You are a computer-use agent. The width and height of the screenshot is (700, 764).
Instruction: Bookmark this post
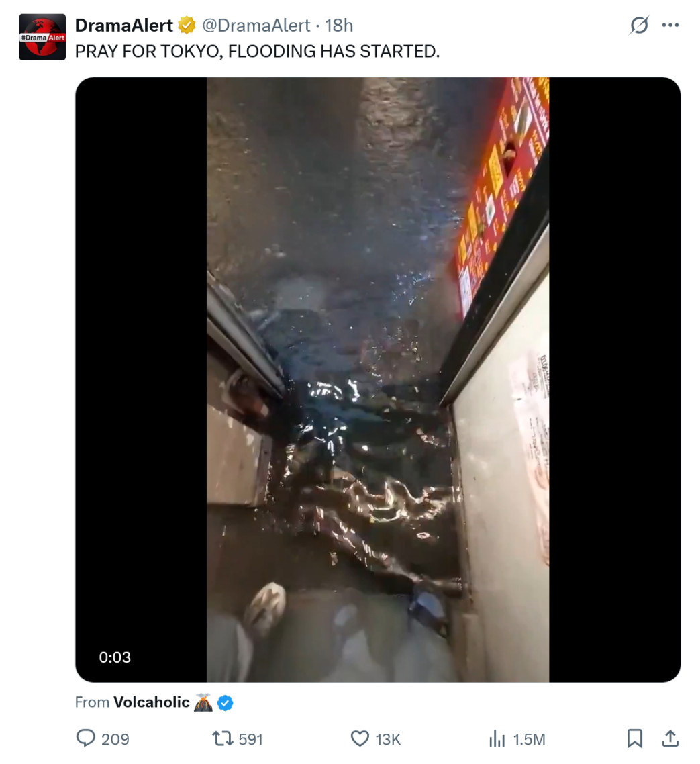coord(634,738)
